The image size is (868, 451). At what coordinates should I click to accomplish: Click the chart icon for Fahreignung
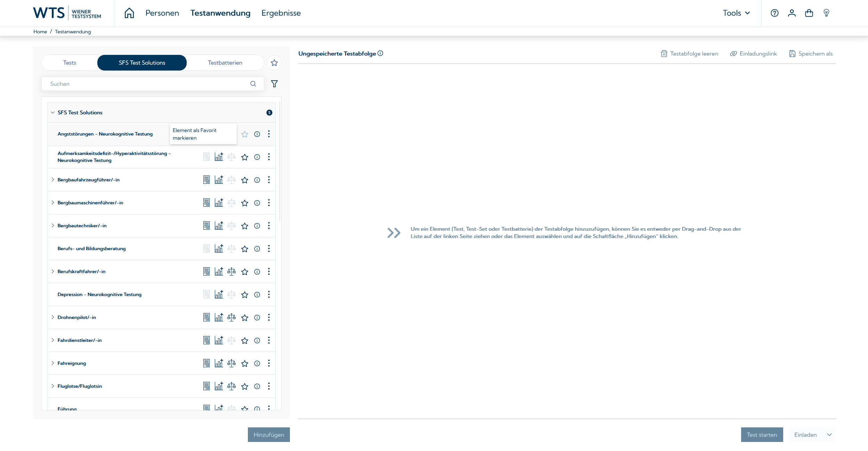[x=219, y=363]
